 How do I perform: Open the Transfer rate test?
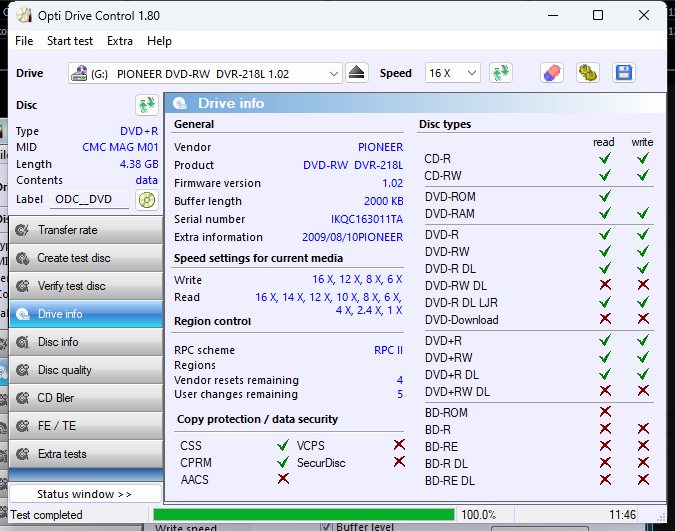tap(86, 230)
